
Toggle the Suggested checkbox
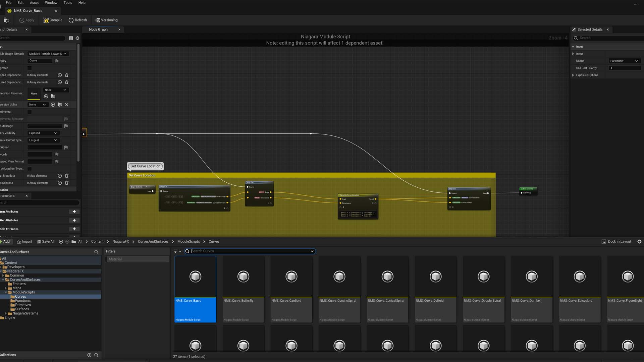click(30, 68)
